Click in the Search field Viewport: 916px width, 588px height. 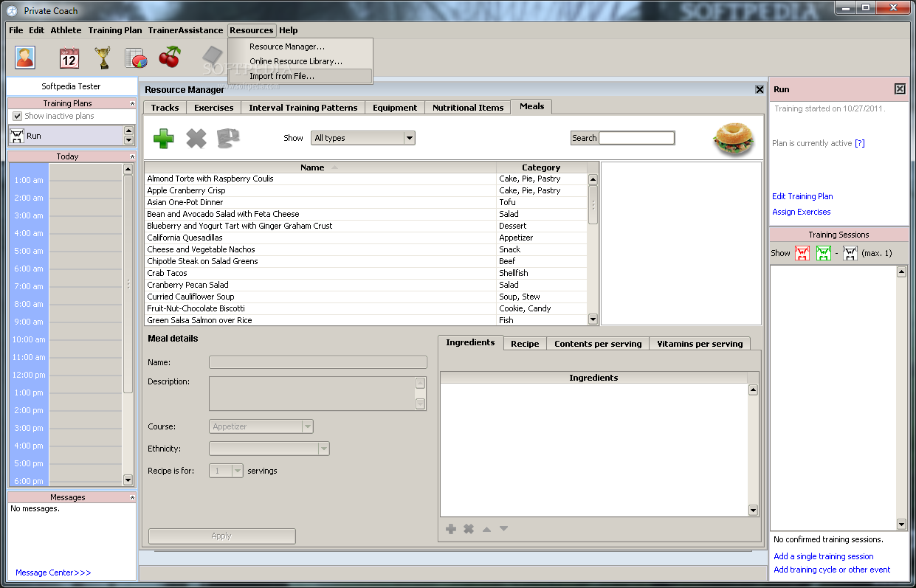(x=637, y=138)
